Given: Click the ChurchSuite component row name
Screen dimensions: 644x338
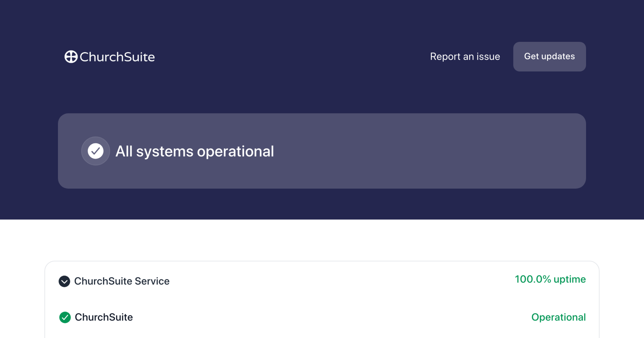Looking at the screenshot, I should pyautogui.click(x=104, y=317).
